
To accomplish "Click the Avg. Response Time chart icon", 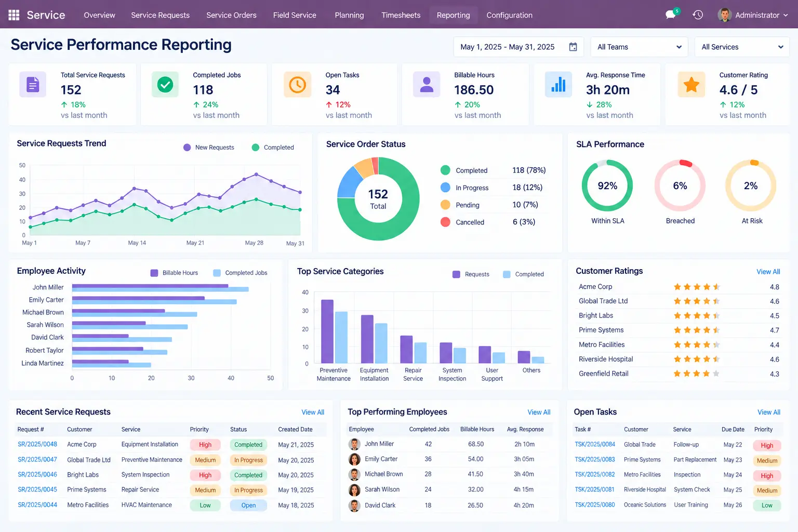I will [558, 84].
